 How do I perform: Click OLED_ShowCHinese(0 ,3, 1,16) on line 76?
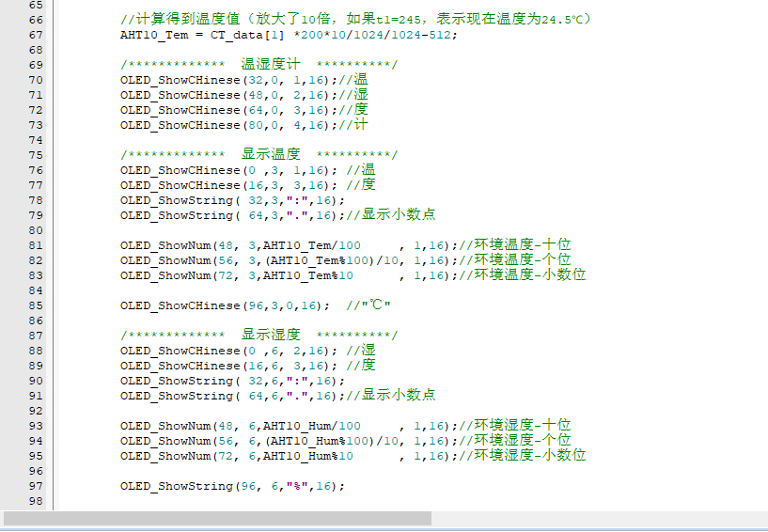click(228, 170)
